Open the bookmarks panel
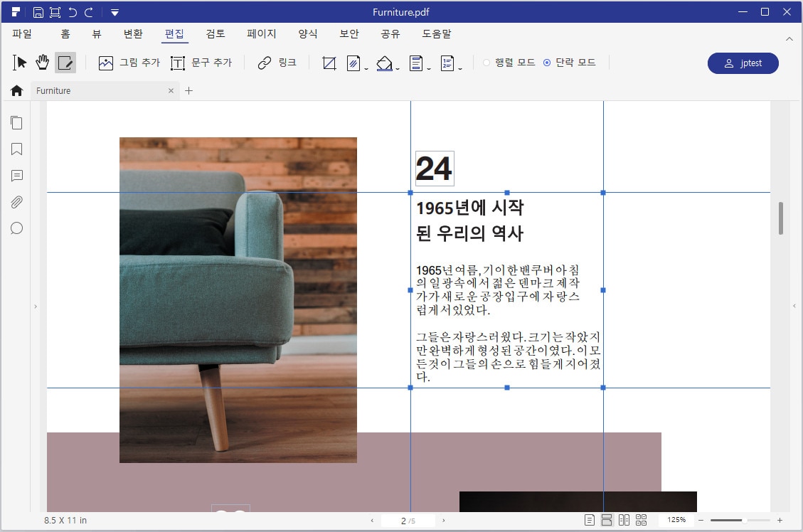The height and width of the screenshot is (532, 803). pyautogui.click(x=16, y=149)
